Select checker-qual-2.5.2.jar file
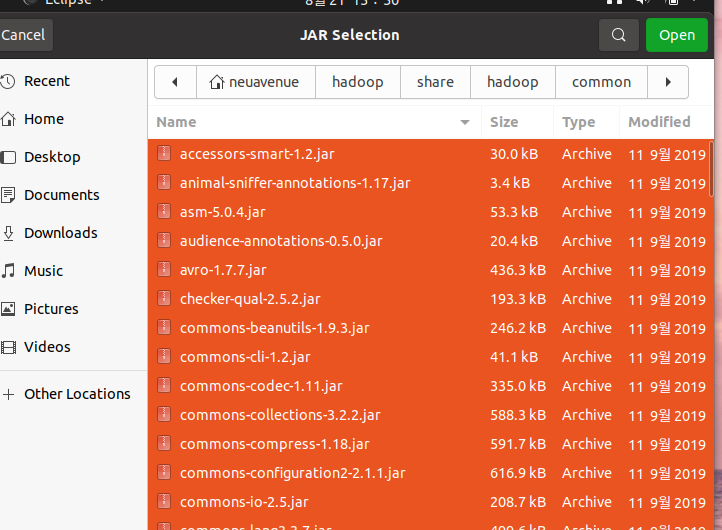 pos(431,299)
